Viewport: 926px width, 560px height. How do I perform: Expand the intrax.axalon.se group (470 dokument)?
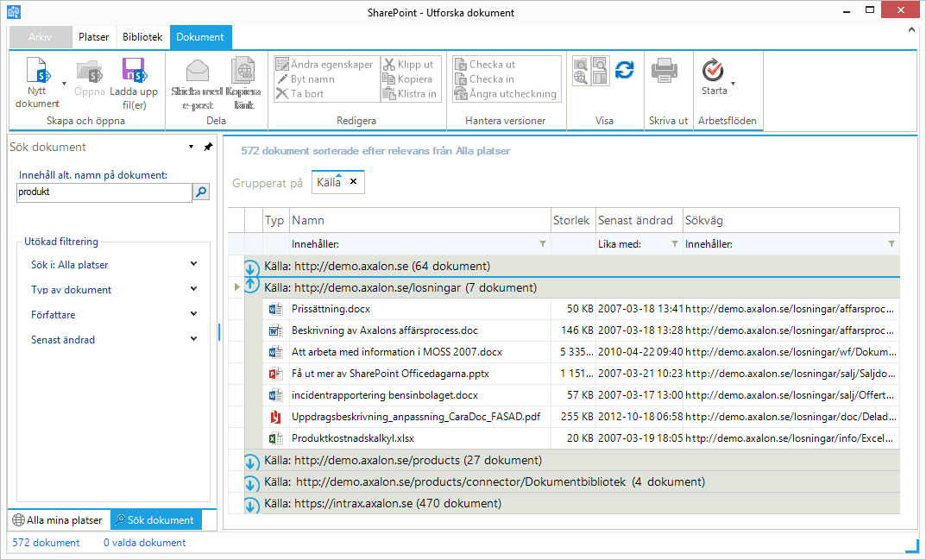(x=250, y=505)
